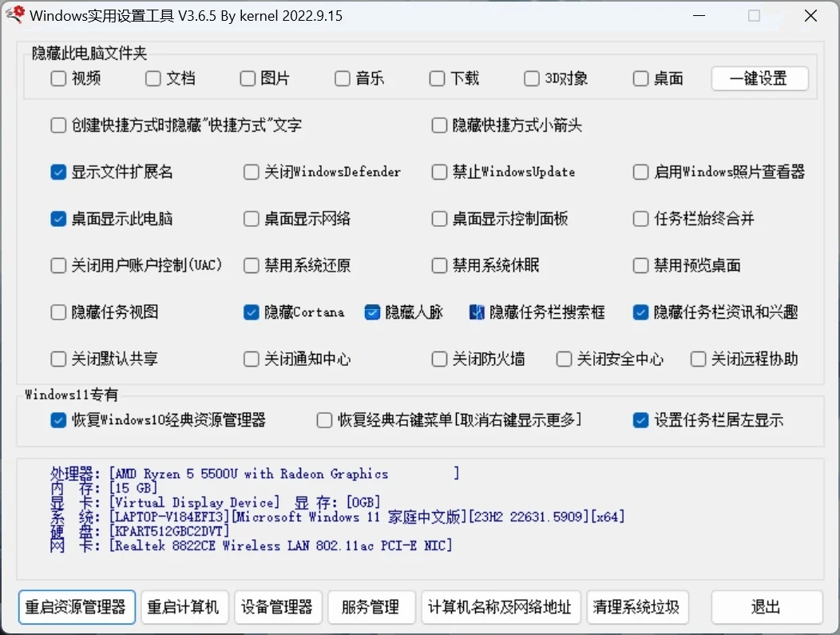Enable 启用Windows照片查看器
This screenshot has width=840, height=635.
(x=640, y=172)
